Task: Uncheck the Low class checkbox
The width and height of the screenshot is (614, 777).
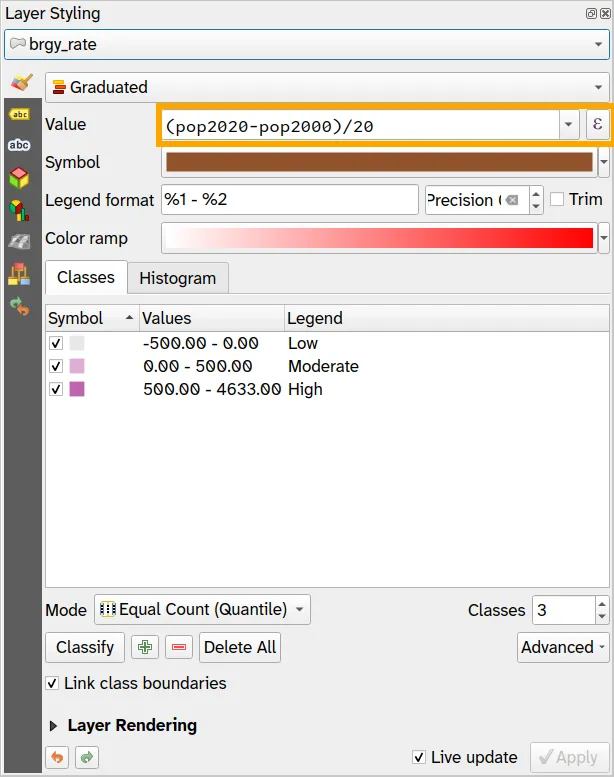Action: coord(56,343)
